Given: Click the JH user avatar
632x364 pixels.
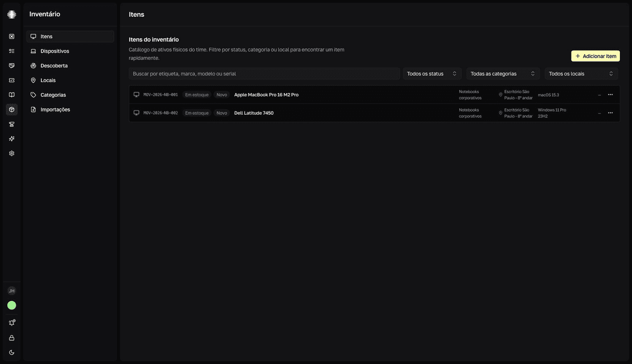Looking at the screenshot, I should click(x=12, y=291).
